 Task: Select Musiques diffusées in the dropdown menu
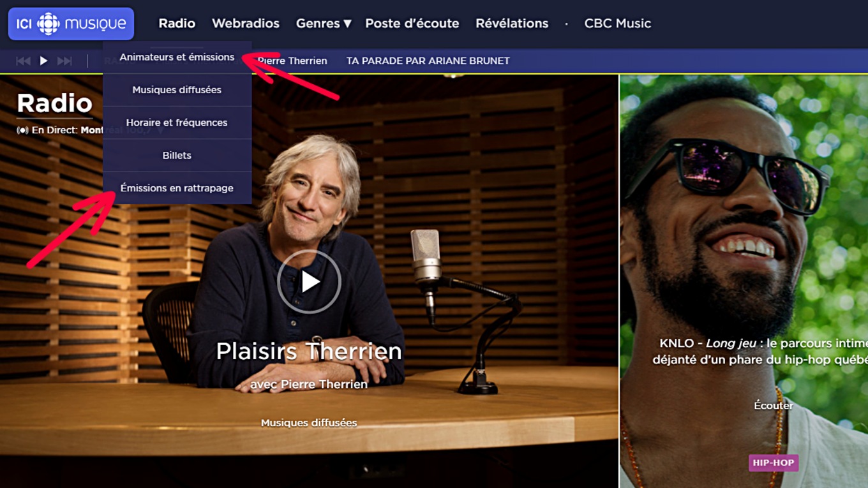tap(177, 90)
